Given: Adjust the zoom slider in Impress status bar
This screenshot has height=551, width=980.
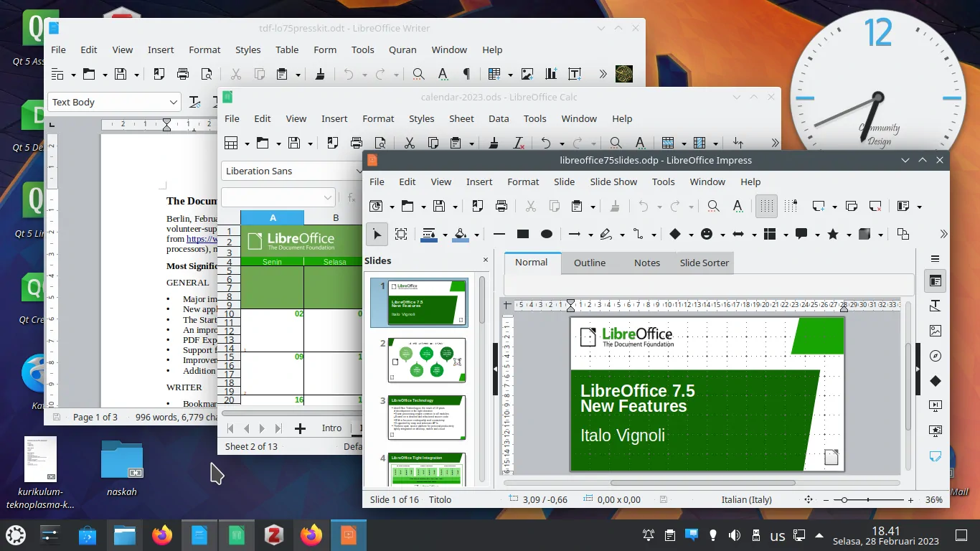Looking at the screenshot, I should click(844, 500).
